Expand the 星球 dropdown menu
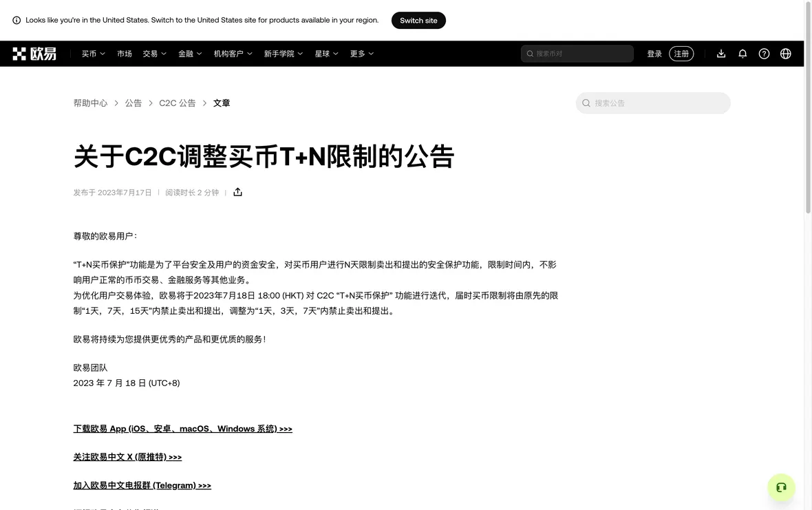 [326, 54]
